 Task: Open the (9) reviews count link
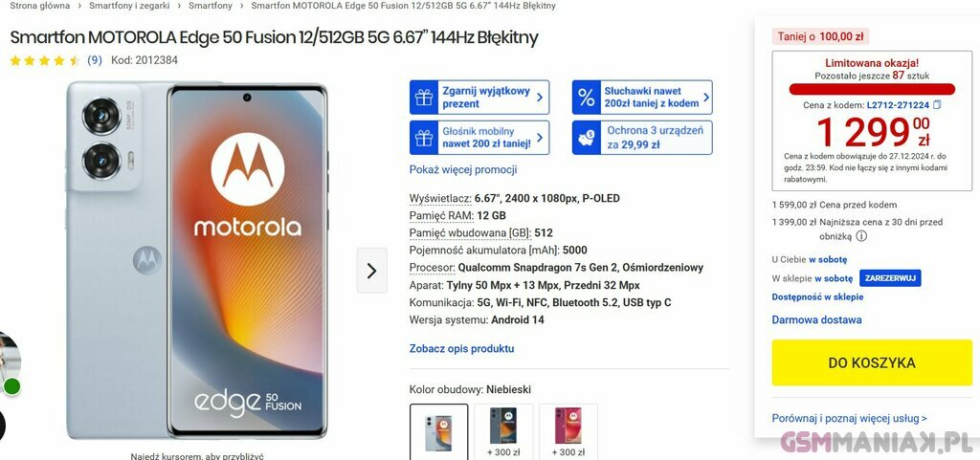pyautogui.click(x=95, y=60)
